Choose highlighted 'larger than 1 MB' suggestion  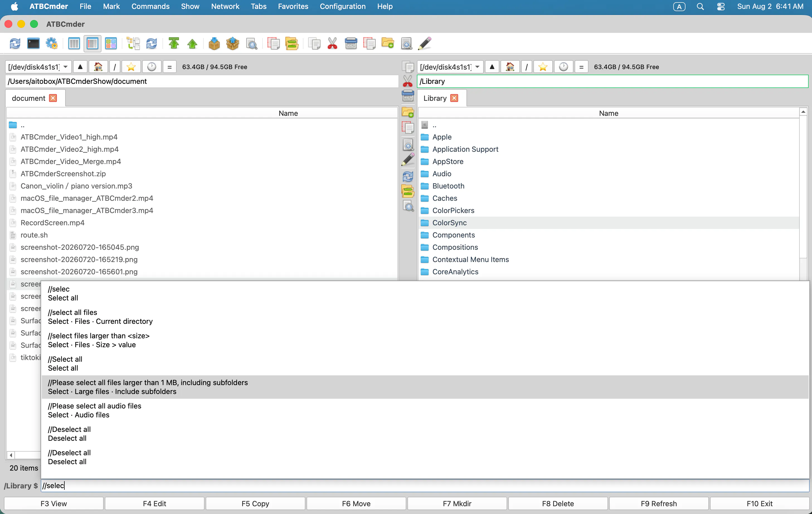point(425,387)
